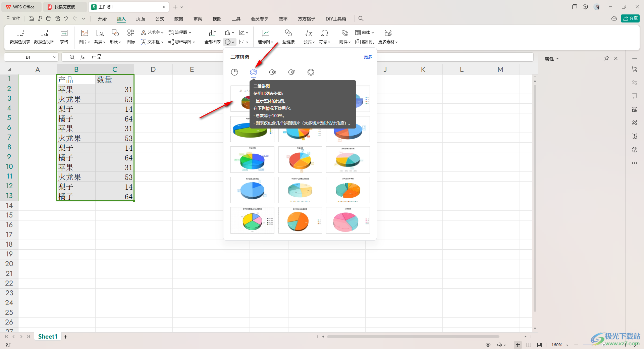The width and height of the screenshot is (644, 349).
Task: Click the search magnifier in menu bar
Action: [x=361, y=19]
